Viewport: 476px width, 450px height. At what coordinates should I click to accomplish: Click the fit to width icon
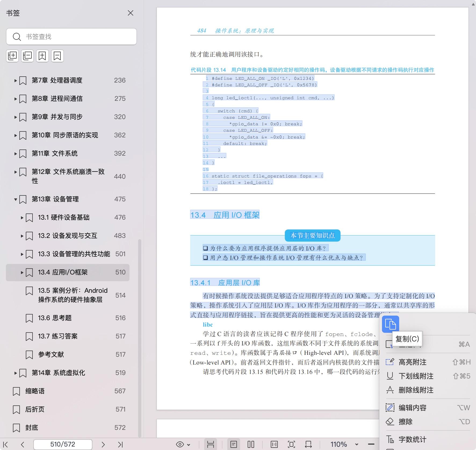[x=309, y=444]
